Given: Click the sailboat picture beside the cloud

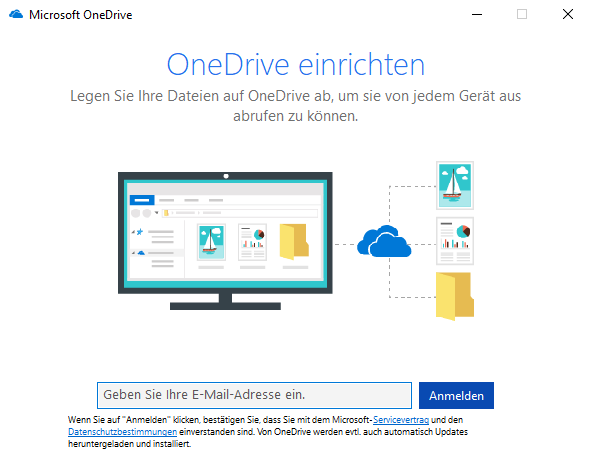Looking at the screenshot, I should click(x=455, y=186).
